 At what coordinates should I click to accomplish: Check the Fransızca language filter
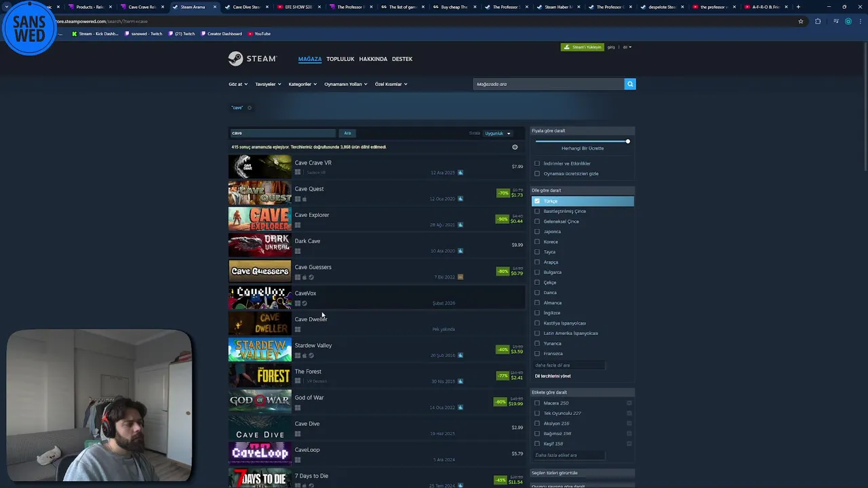click(x=537, y=354)
